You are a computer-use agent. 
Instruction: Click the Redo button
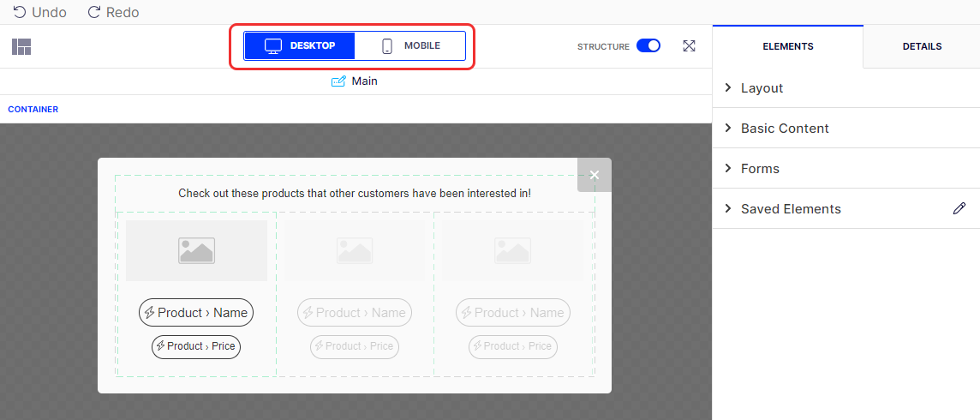(x=113, y=12)
